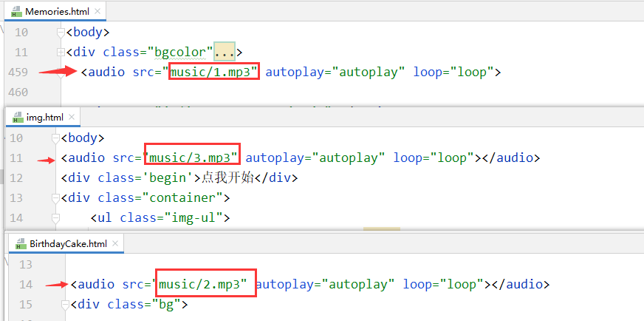Screen dimensions: 644x321
Task: Click line number 12 in img.html gutter
Action: 16,178
